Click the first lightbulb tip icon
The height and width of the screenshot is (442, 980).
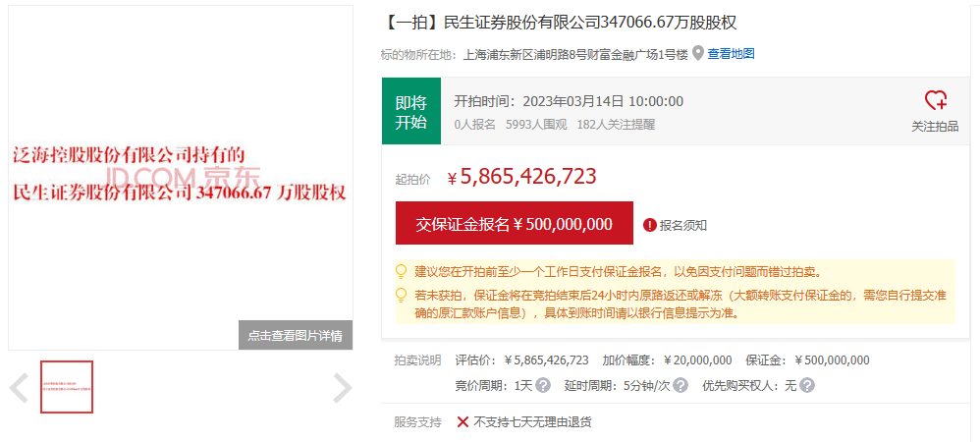[402, 271]
